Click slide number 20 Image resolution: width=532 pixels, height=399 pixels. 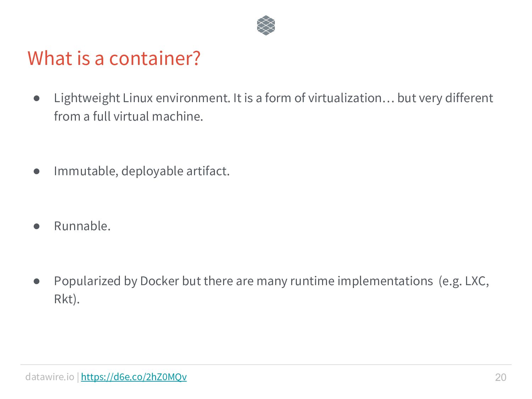(500, 377)
